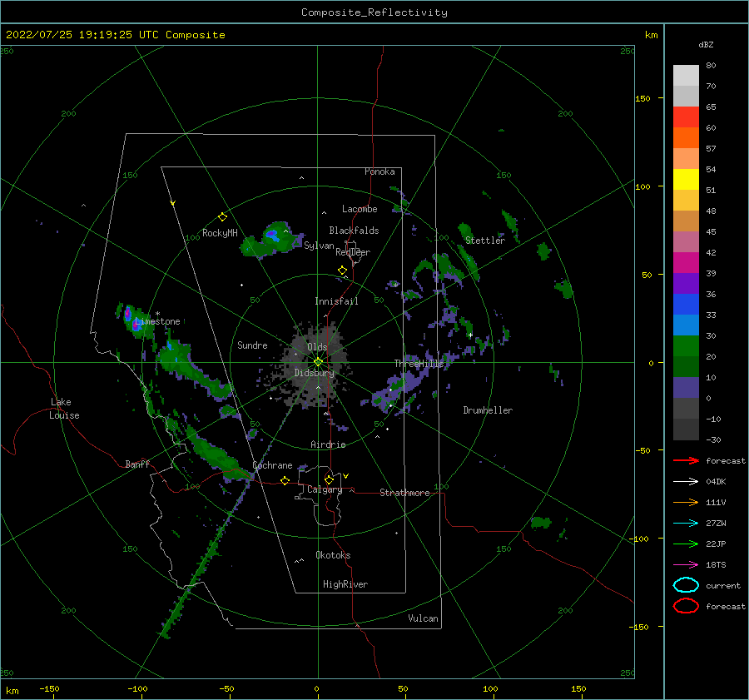This screenshot has height=700, width=749.
Task: Click the 54 dBZ yellow color swatch
Action: (x=686, y=180)
